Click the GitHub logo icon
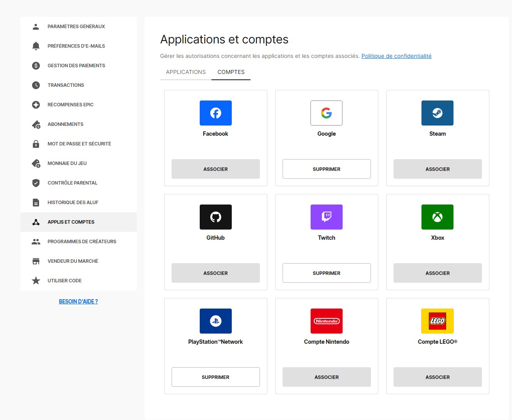 [x=215, y=217]
